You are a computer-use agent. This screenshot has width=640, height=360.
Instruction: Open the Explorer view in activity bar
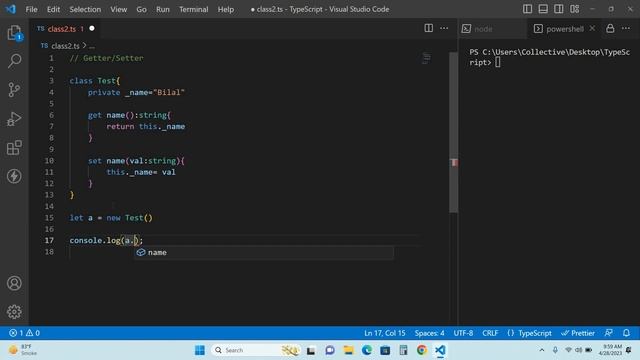[x=14, y=33]
